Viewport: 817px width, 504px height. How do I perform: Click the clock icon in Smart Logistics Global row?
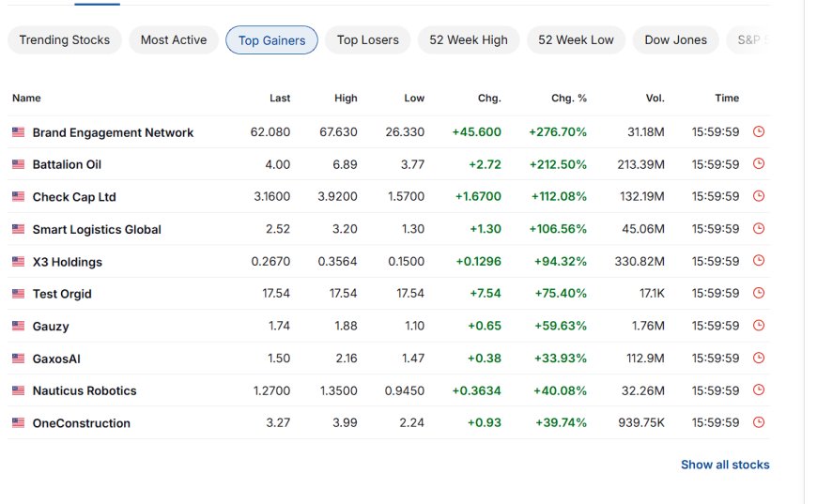click(x=759, y=229)
